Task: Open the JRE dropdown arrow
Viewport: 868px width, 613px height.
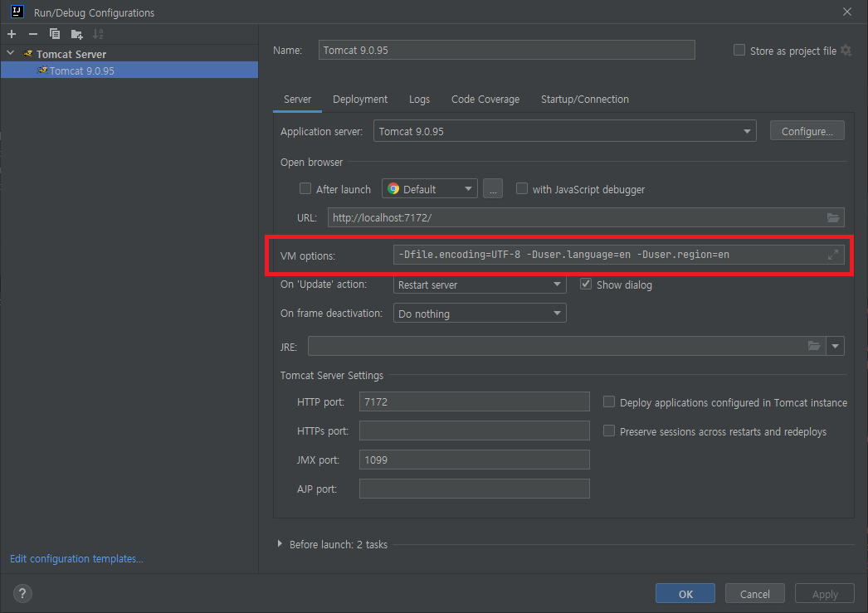Action: (x=836, y=347)
